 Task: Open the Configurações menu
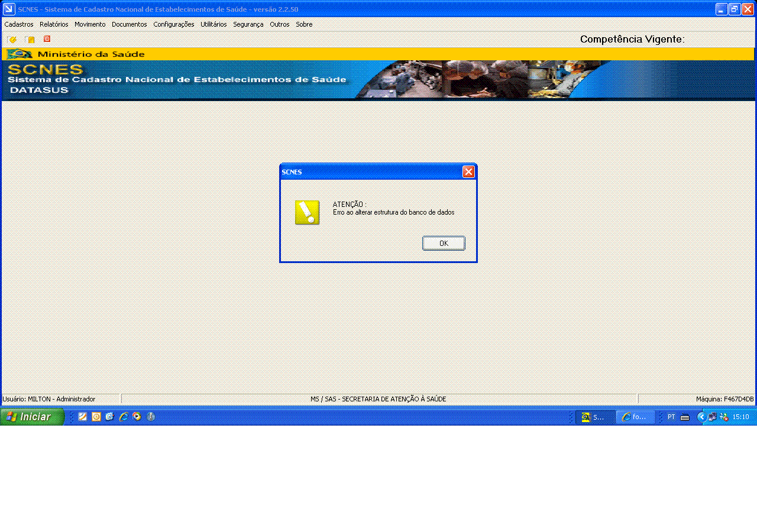click(x=174, y=24)
